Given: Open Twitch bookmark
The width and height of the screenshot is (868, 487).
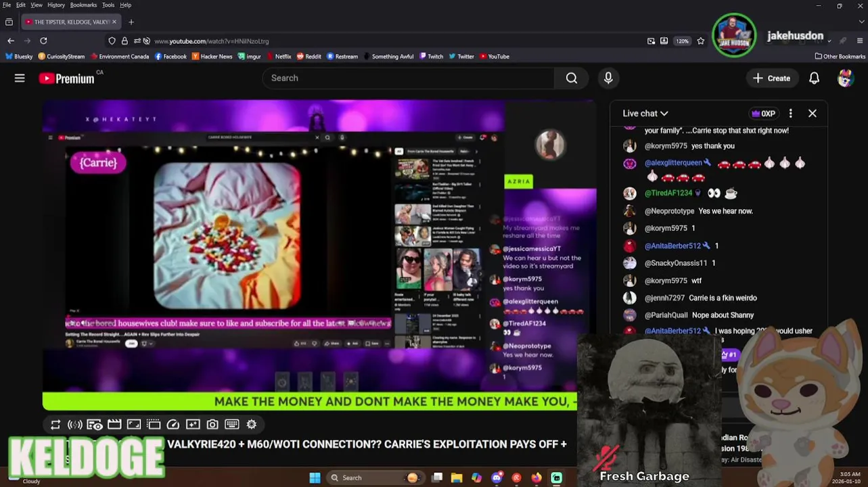Looking at the screenshot, I should point(431,57).
